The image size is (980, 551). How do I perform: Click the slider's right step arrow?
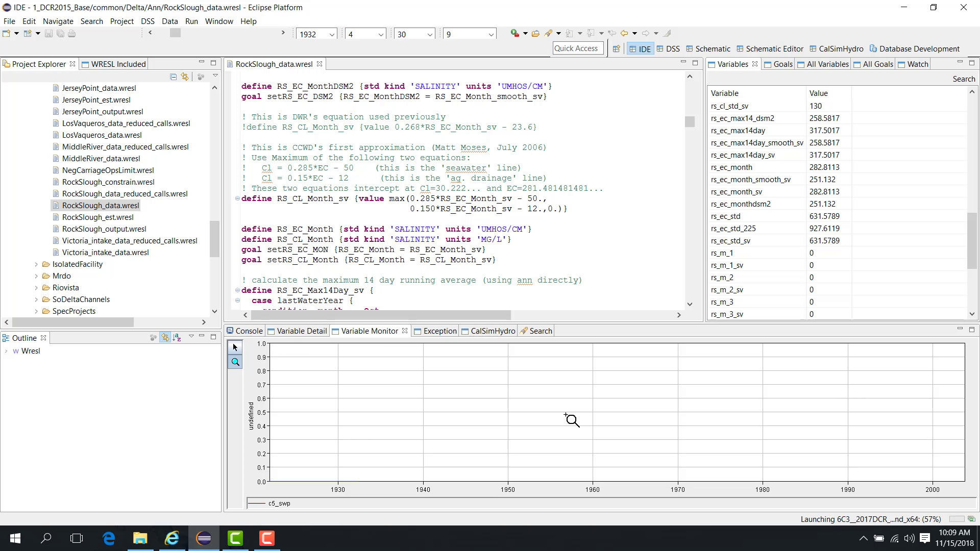coord(283,33)
